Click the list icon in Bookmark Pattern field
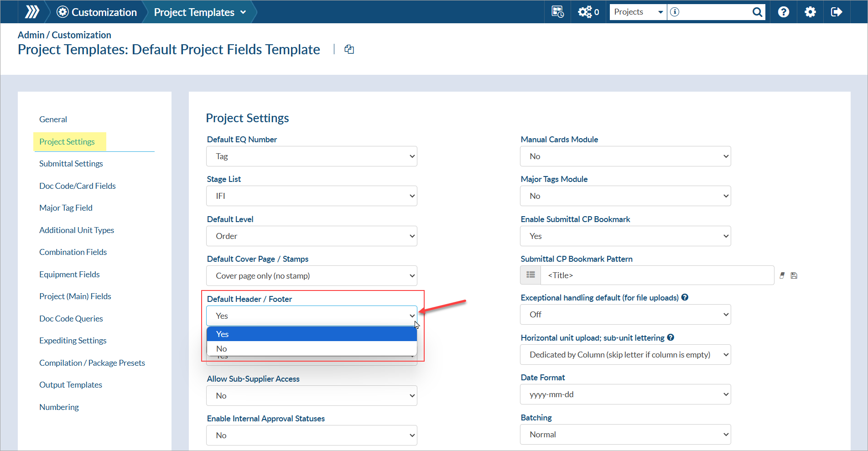The height and width of the screenshot is (451, 868). click(530, 275)
